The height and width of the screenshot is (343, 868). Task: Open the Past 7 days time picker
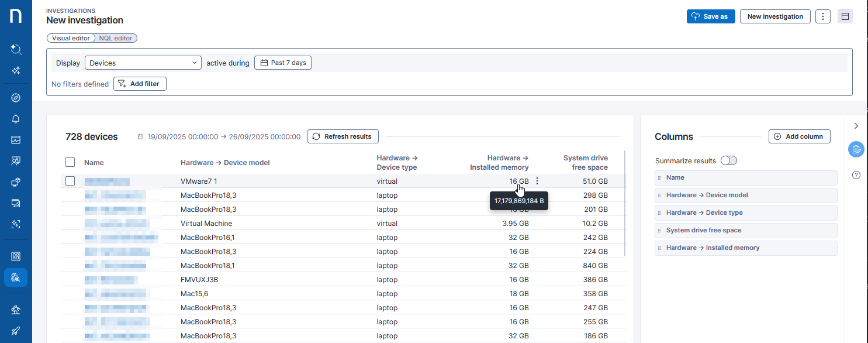tap(283, 63)
